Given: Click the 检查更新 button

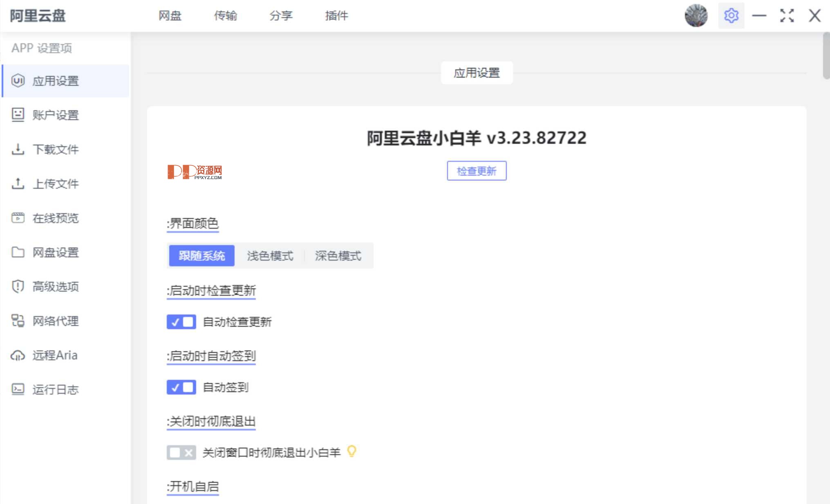Looking at the screenshot, I should 477,171.
